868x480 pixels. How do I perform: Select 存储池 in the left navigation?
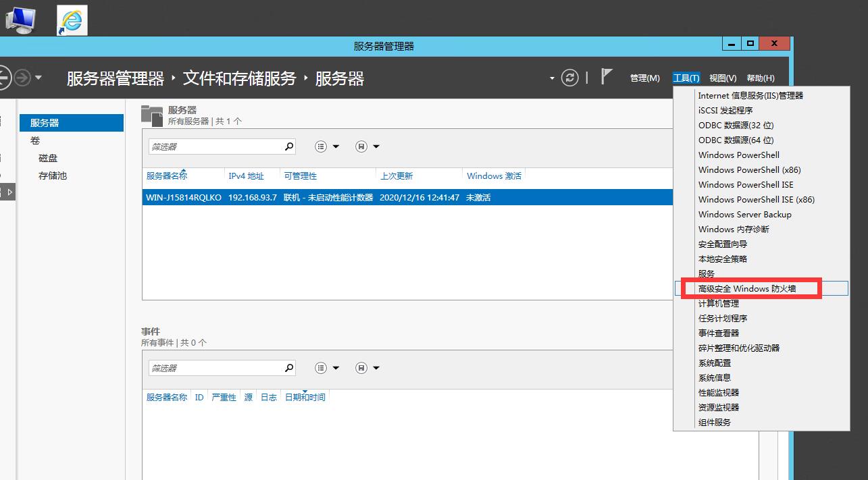53,176
